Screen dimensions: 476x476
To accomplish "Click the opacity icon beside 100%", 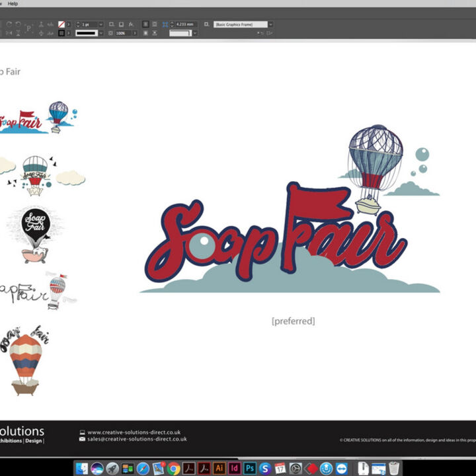I will (111, 33).
